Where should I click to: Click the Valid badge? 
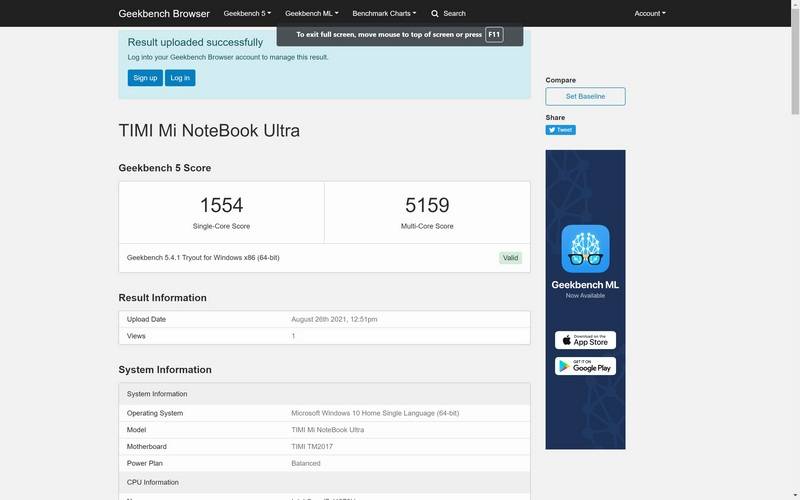tap(510, 258)
